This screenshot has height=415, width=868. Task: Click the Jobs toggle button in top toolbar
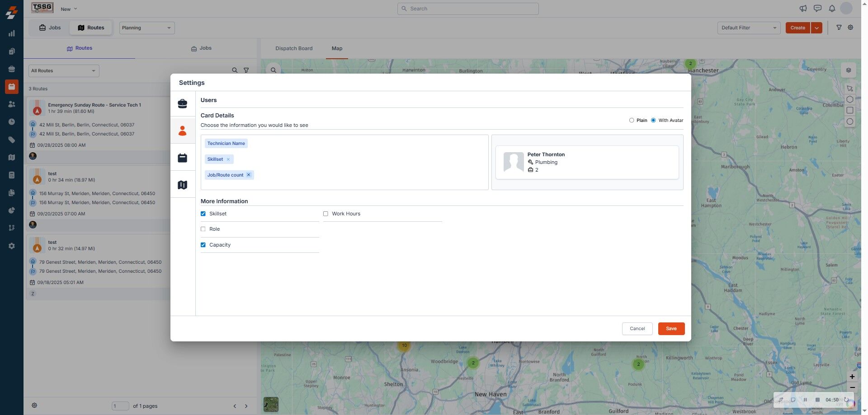point(50,28)
